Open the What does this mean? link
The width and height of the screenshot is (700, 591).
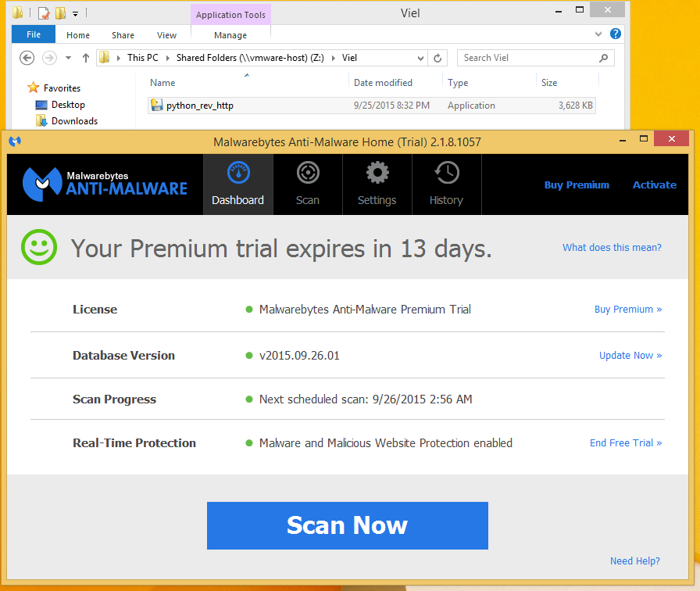(x=612, y=248)
